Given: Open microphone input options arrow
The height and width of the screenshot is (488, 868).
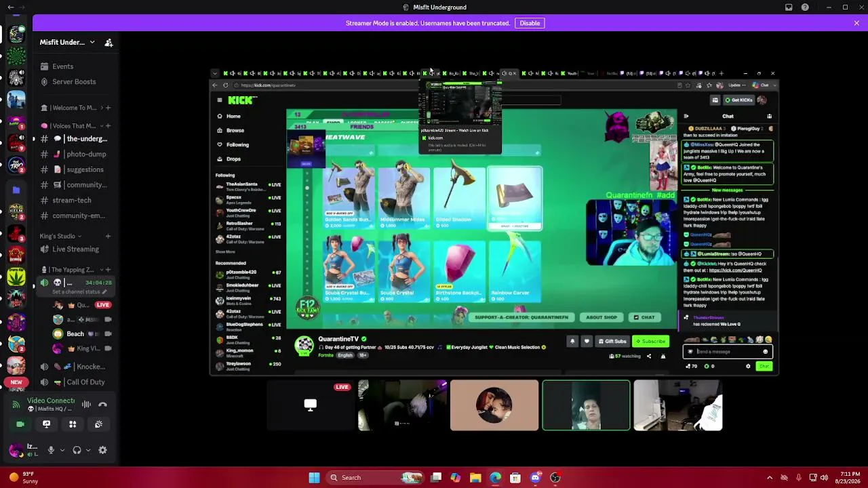Looking at the screenshot, I should [62, 450].
